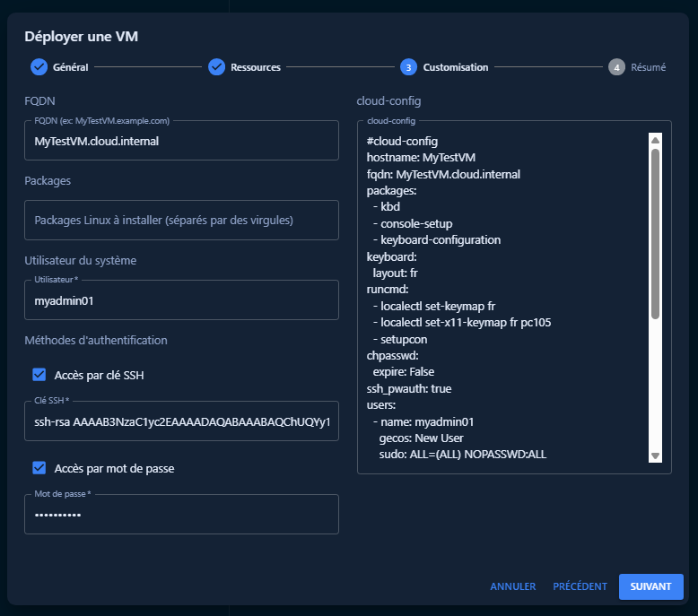The width and height of the screenshot is (698, 616).
Task: Cancel deployment with the ANNULER button
Action: [x=512, y=586]
